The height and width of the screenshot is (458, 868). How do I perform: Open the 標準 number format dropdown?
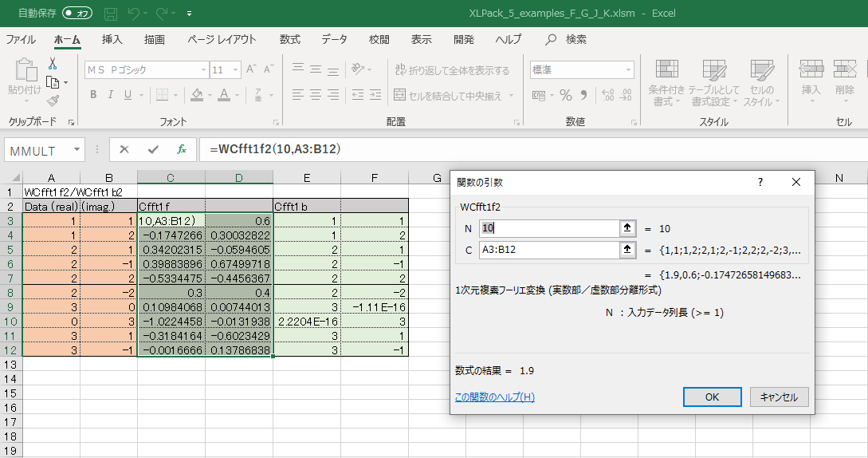point(628,70)
